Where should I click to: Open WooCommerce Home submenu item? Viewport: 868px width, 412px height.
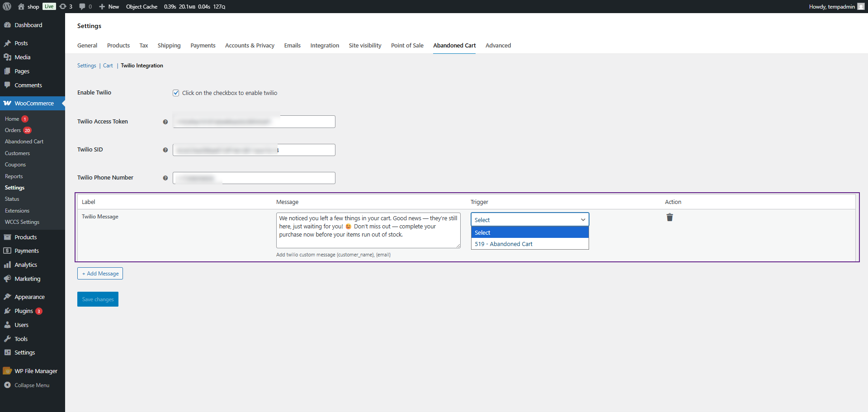(x=12, y=119)
